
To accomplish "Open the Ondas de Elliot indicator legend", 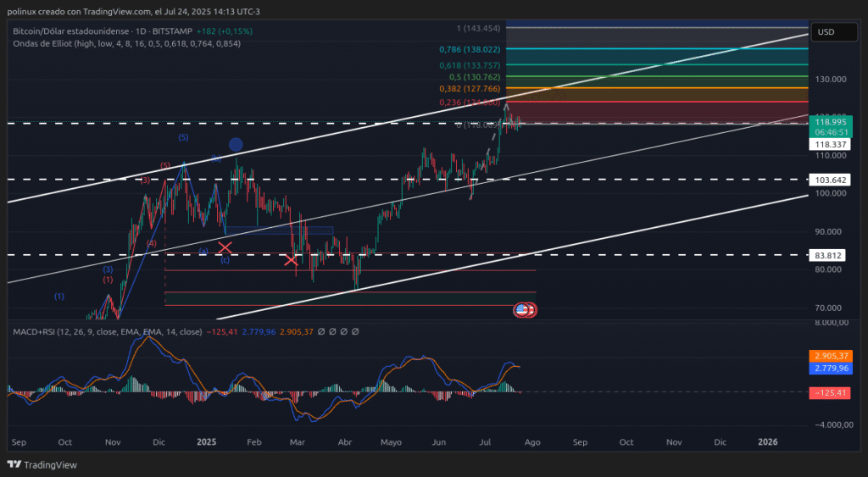I will tap(126, 43).
